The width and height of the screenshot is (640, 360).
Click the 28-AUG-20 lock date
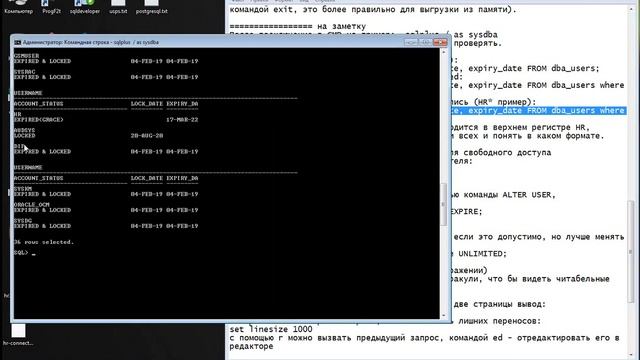tap(147, 136)
